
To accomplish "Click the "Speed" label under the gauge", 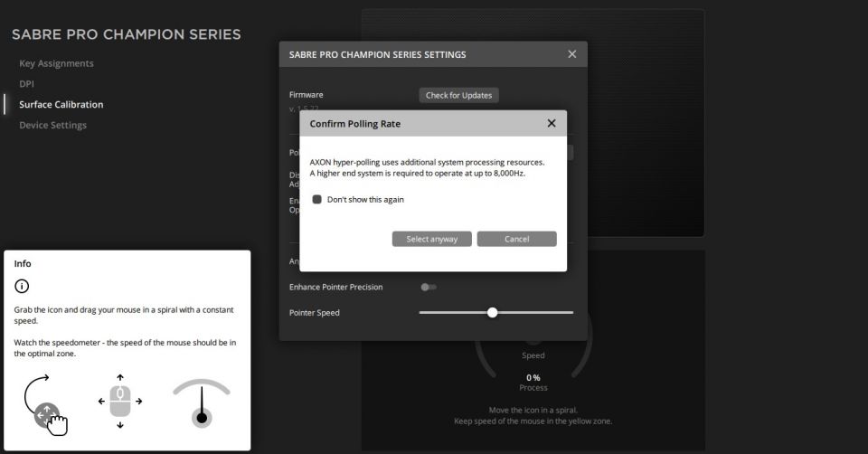I will pos(533,355).
